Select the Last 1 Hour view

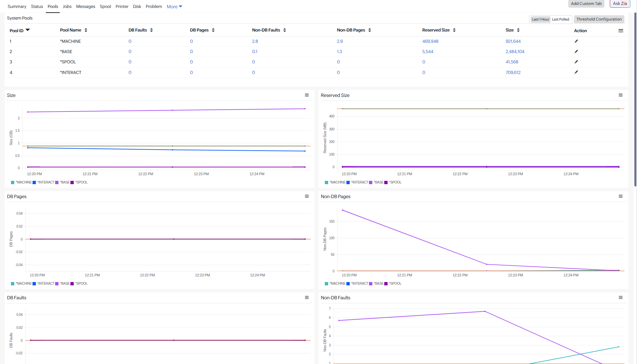coord(540,19)
